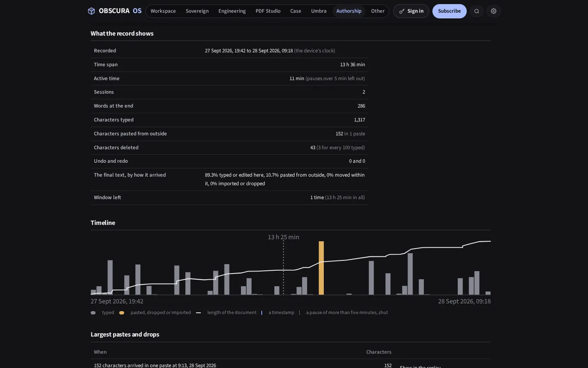Click the '152 in 1 paste' value
This screenshot has height=368, width=588.
350,134
